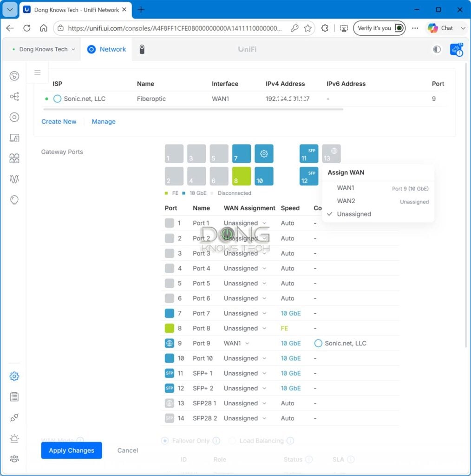Open the System Log list icon
Image resolution: width=471 pixels, height=476 pixels.
[14, 397]
